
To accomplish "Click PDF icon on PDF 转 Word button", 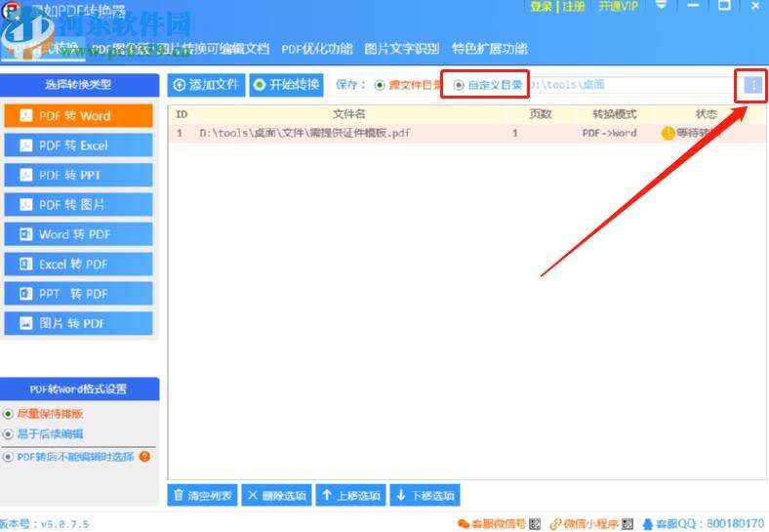I will pos(26,116).
